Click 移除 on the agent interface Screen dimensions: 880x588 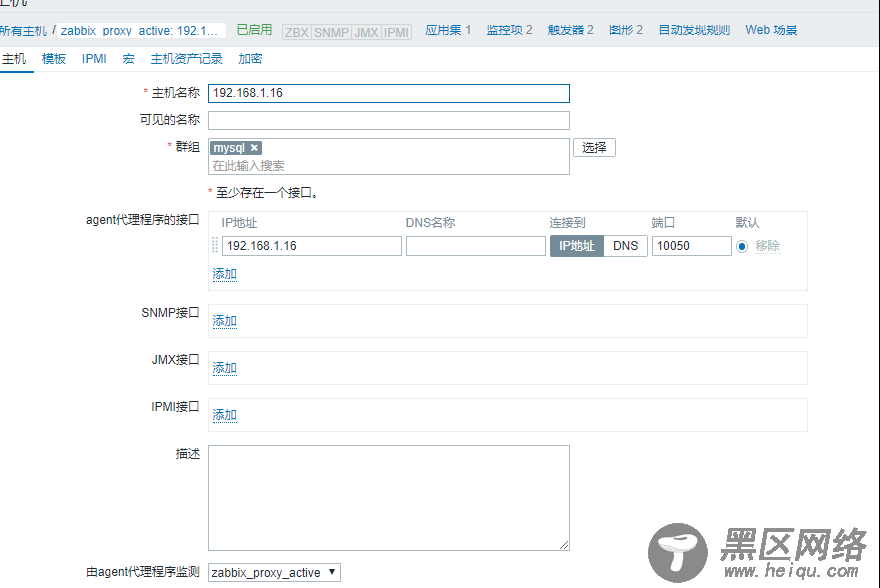(767, 246)
